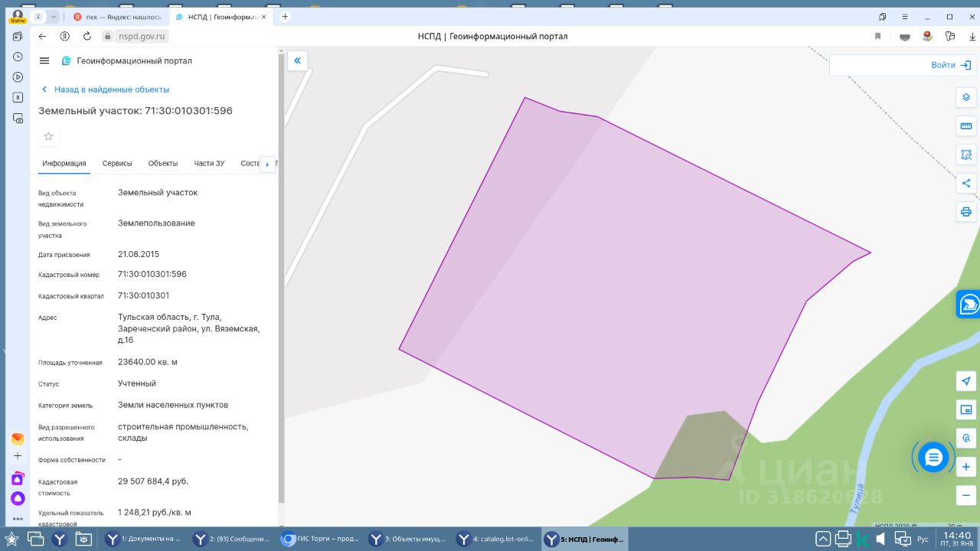Expand the tab group count dropdown
Screen dimensions: 980x551
click(54, 16)
